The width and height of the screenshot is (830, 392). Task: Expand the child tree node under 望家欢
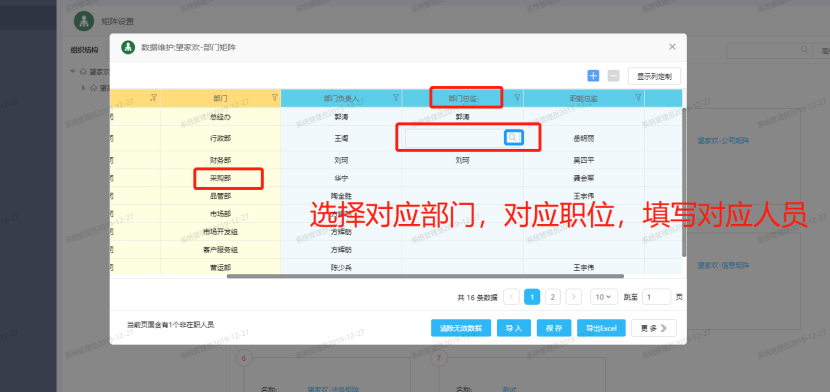click(x=84, y=87)
